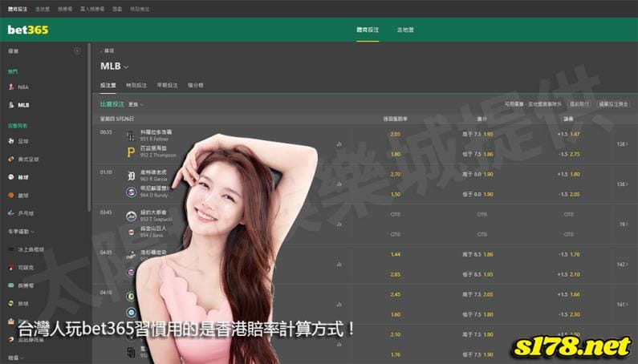Viewport: 638px width, 364px height.
Task: Click the San Francisco Giants logo
Action: (x=131, y=233)
